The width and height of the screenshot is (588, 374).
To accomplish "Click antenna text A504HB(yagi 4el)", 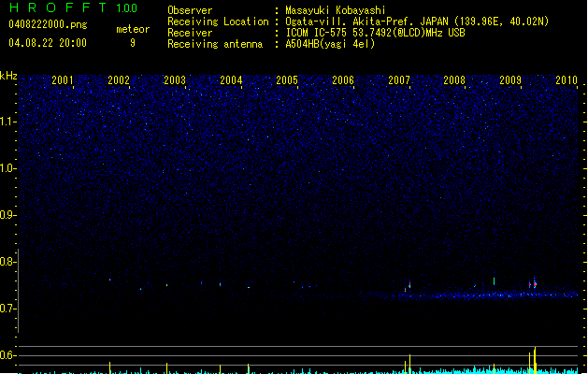I will coord(330,44).
